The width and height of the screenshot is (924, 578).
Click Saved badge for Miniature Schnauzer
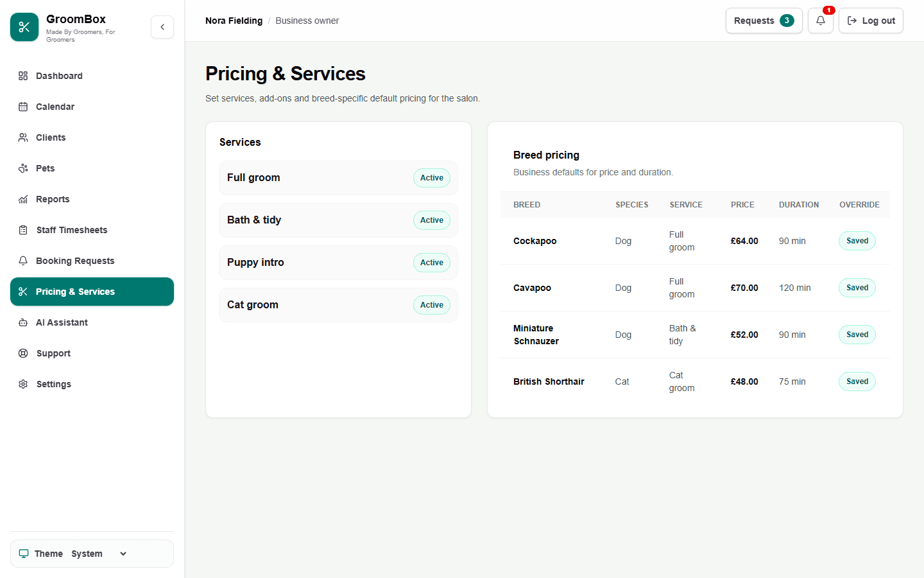click(857, 335)
